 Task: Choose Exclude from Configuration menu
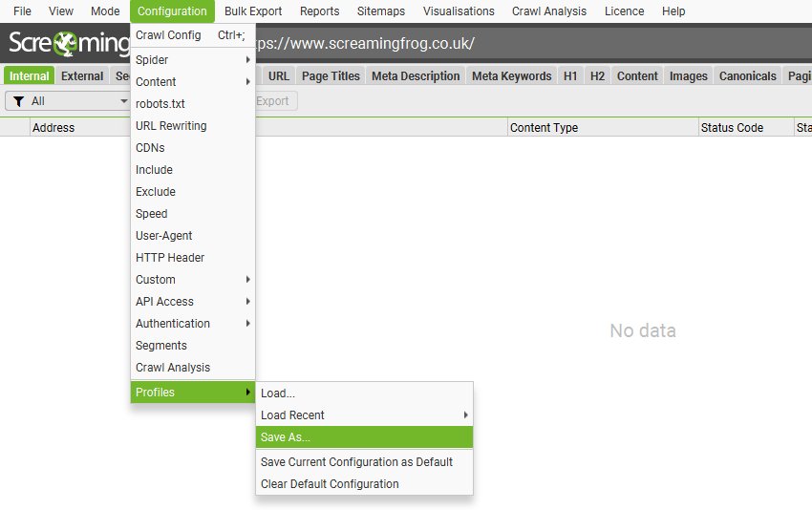pos(193,192)
